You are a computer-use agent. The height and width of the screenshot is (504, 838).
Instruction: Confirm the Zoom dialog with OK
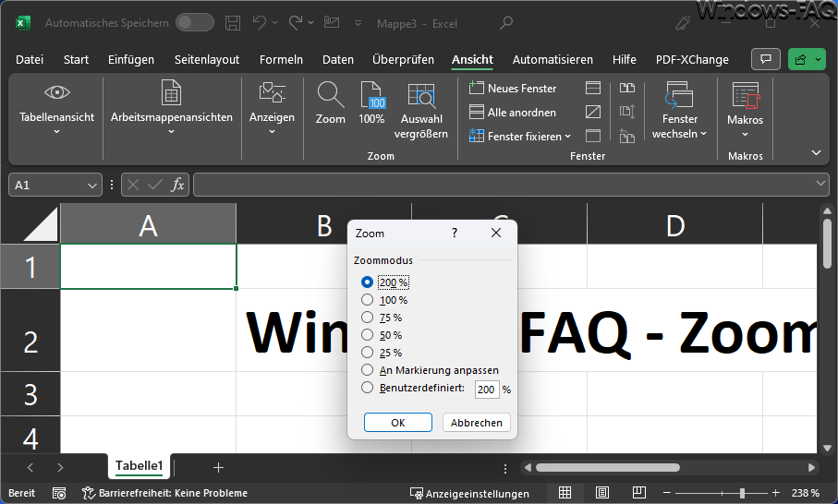398,423
